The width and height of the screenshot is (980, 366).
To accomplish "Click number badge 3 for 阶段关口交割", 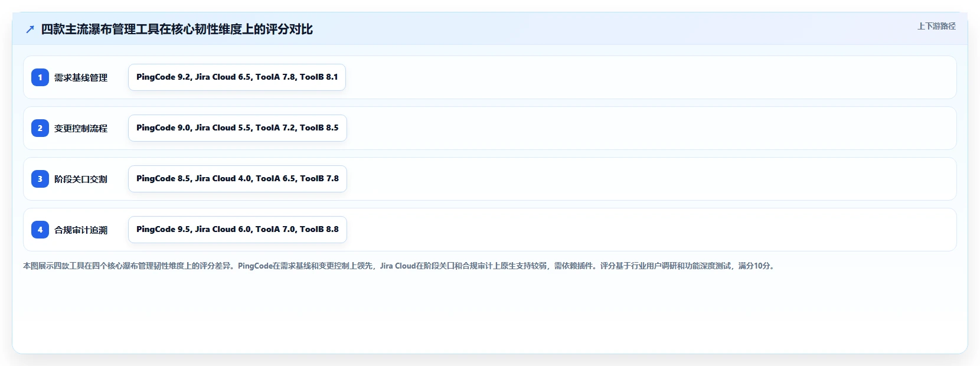I will (x=40, y=179).
